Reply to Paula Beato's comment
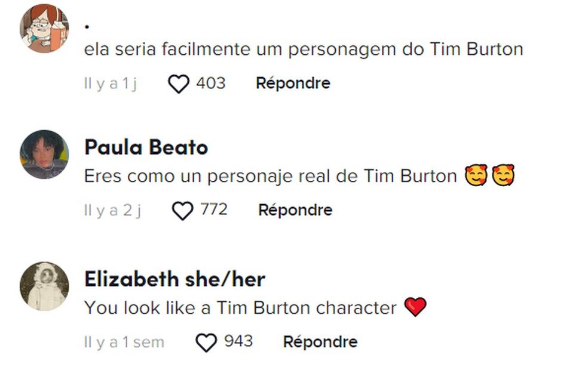The height and width of the screenshot is (370, 588). point(295,210)
